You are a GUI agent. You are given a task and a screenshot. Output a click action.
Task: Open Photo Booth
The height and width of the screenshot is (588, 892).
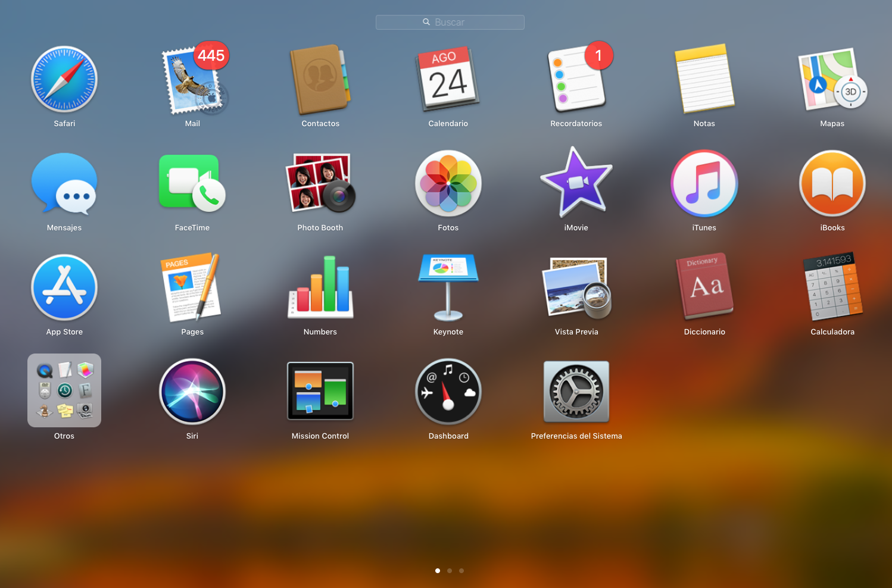pos(320,183)
